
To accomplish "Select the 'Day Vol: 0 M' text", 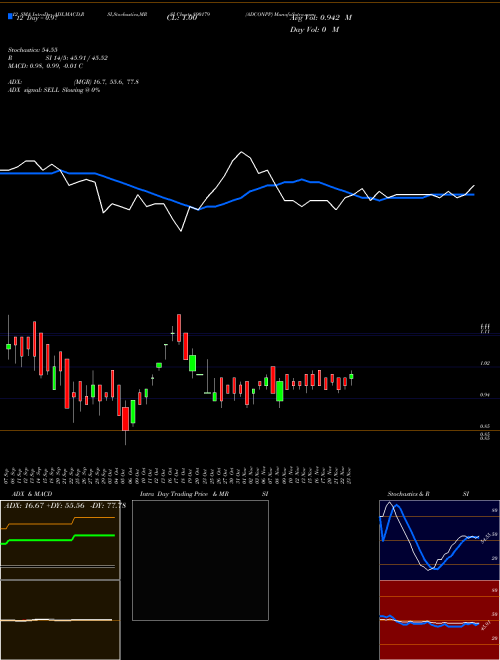I will tap(314, 30).
